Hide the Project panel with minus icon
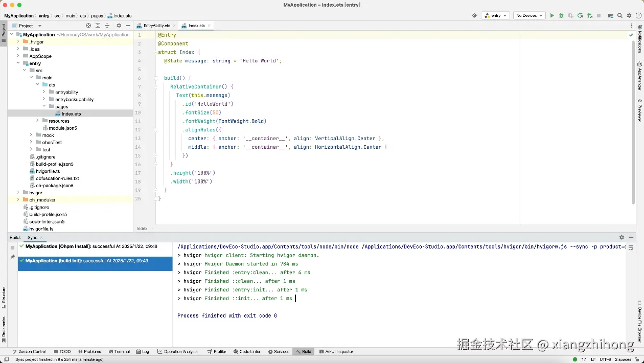The height and width of the screenshot is (363, 644). point(127,26)
